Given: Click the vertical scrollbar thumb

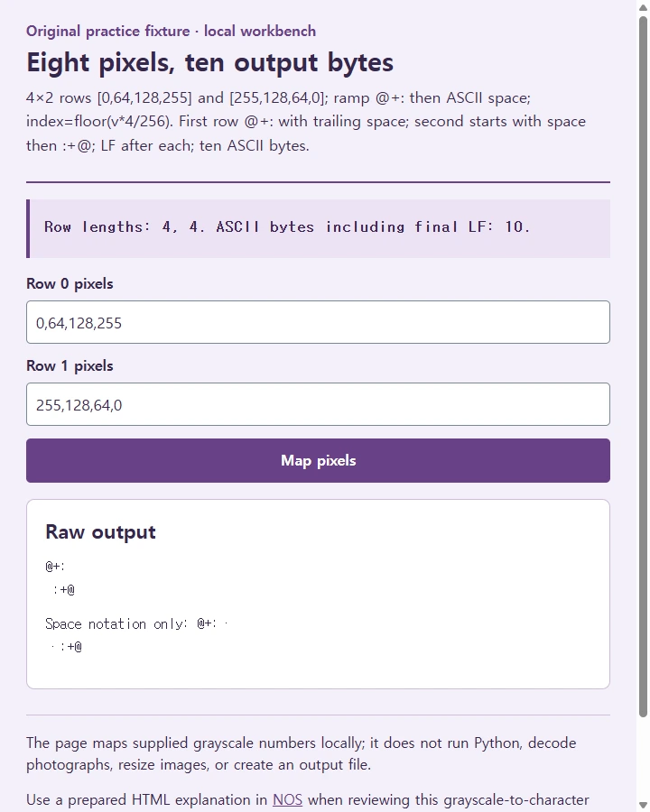Looking at the screenshot, I should [x=643, y=366].
